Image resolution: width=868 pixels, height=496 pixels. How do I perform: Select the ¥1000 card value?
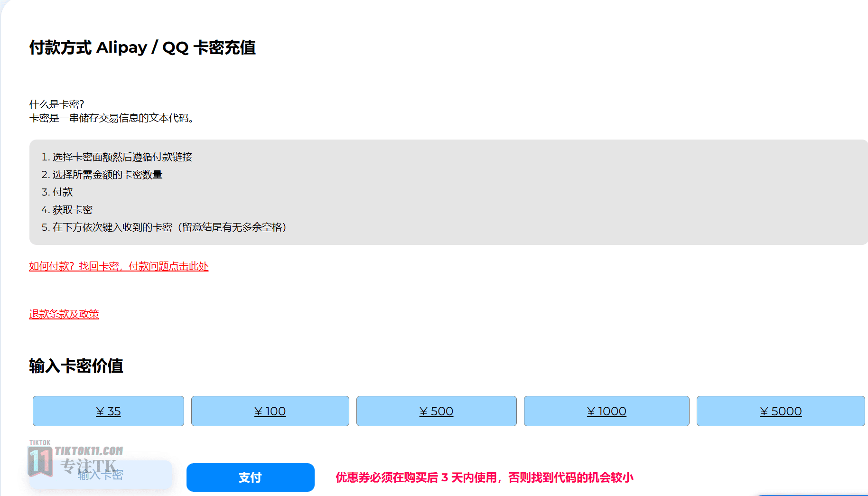pos(607,411)
